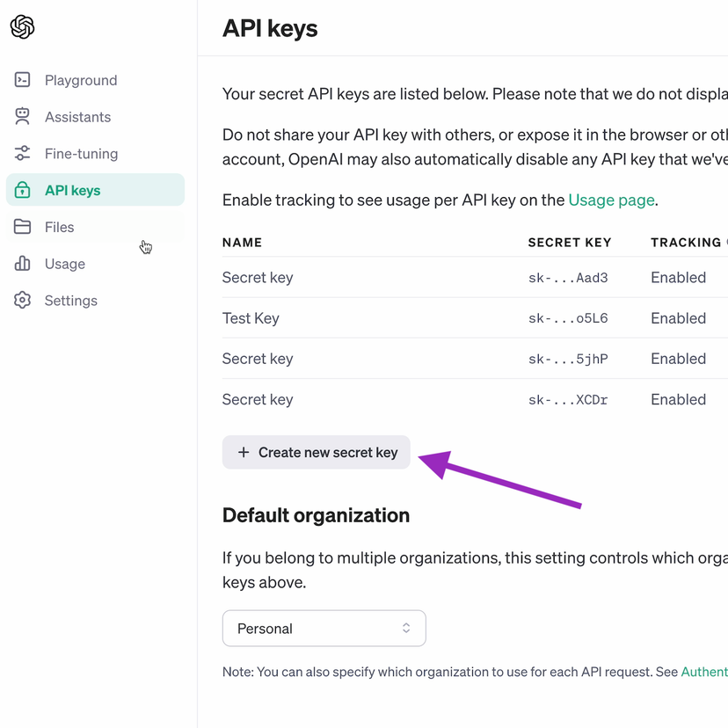
Task: Enable tracking for the Test Key
Action: tap(678, 317)
